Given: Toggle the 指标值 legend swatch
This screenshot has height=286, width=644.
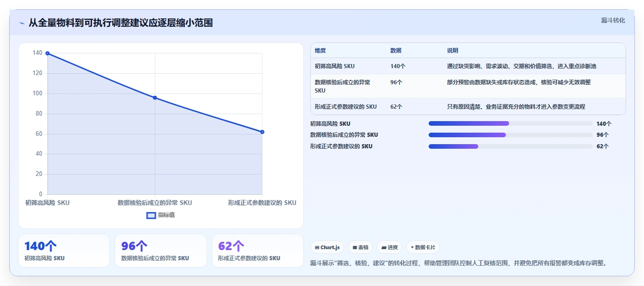Looking at the screenshot, I should coord(151,215).
